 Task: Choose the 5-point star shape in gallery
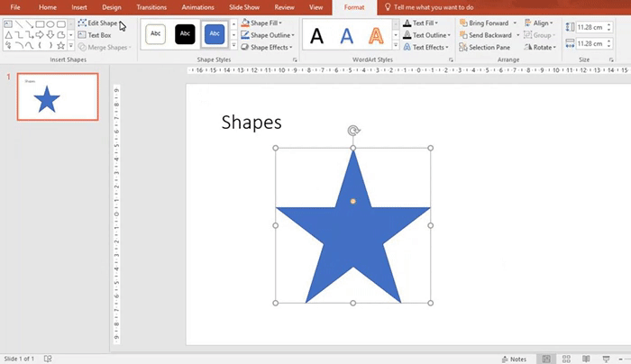pos(60,45)
